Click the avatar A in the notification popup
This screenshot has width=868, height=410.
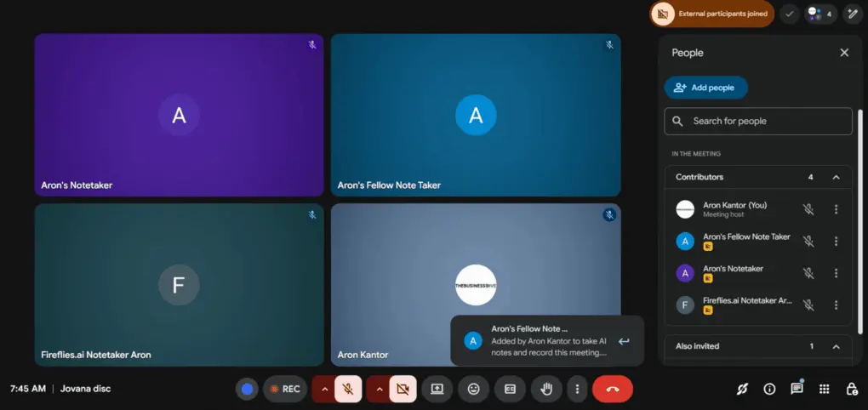[x=473, y=341]
